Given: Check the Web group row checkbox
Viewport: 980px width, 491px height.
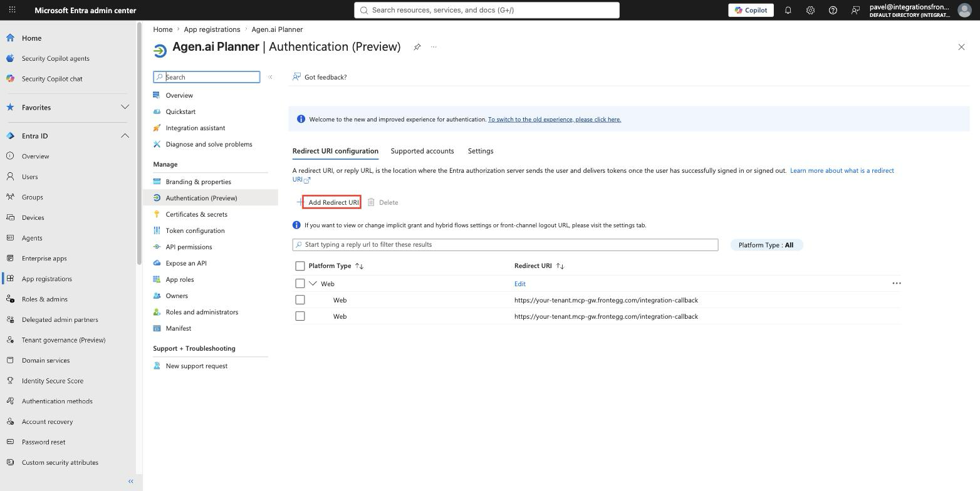Looking at the screenshot, I should coord(300,284).
